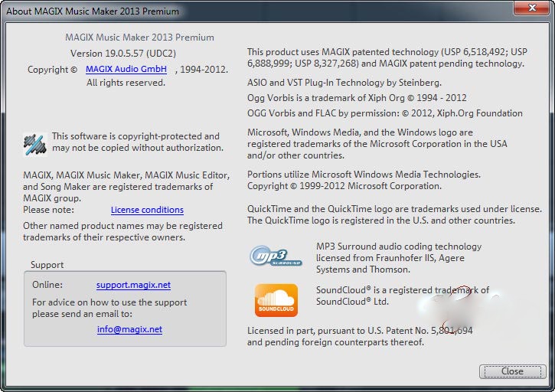
Task: Click the info@magix.net email link
Action: click(129, 329)
